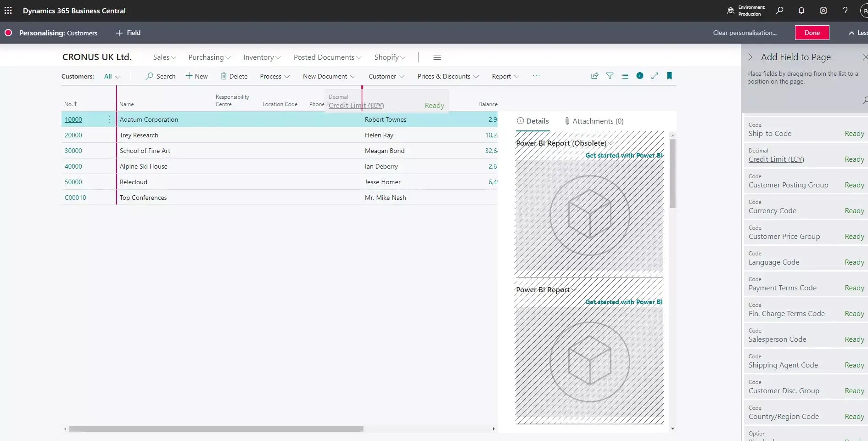Click the plus Field button

(128, 33)
